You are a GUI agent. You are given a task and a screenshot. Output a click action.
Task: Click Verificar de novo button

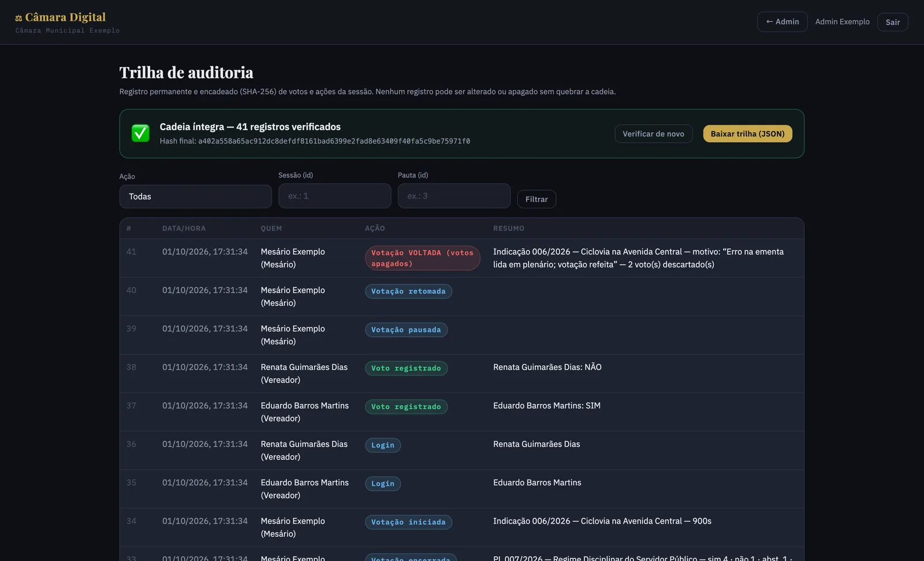click(653, 134)
